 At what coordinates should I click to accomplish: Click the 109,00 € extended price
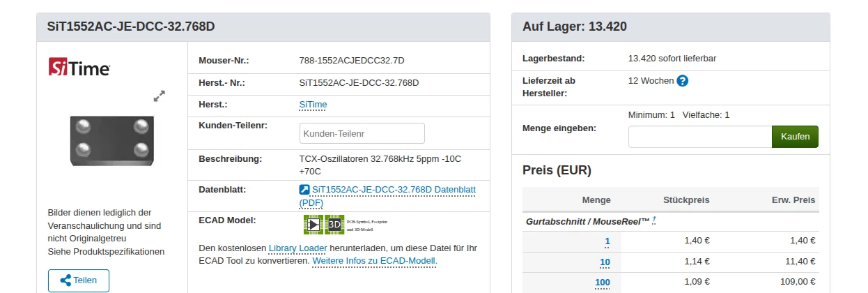click(x=797, y=282)
